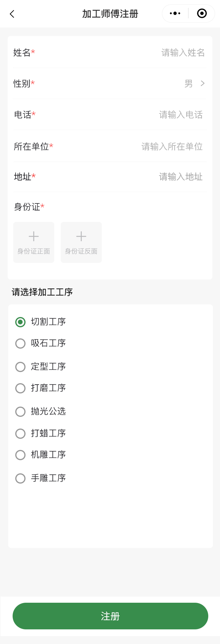Select the 切割工序 radio option
The image size is (220, 644).
coord(20,322)
